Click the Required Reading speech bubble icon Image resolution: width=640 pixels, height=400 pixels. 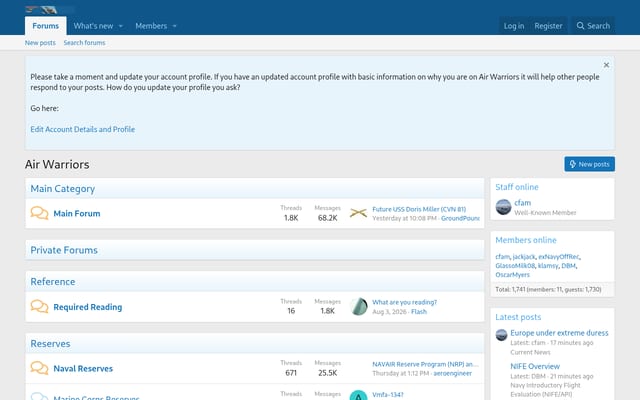(39, 306)
